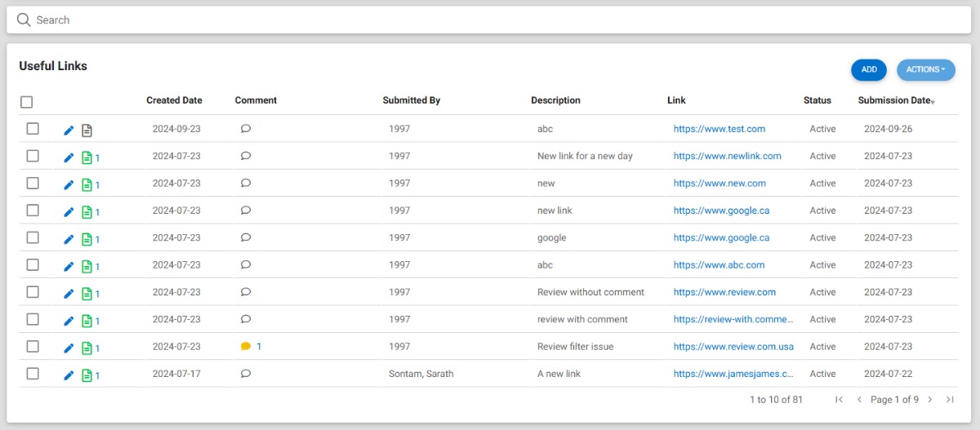
Task: Click the Add button
Action: point(869,70)
